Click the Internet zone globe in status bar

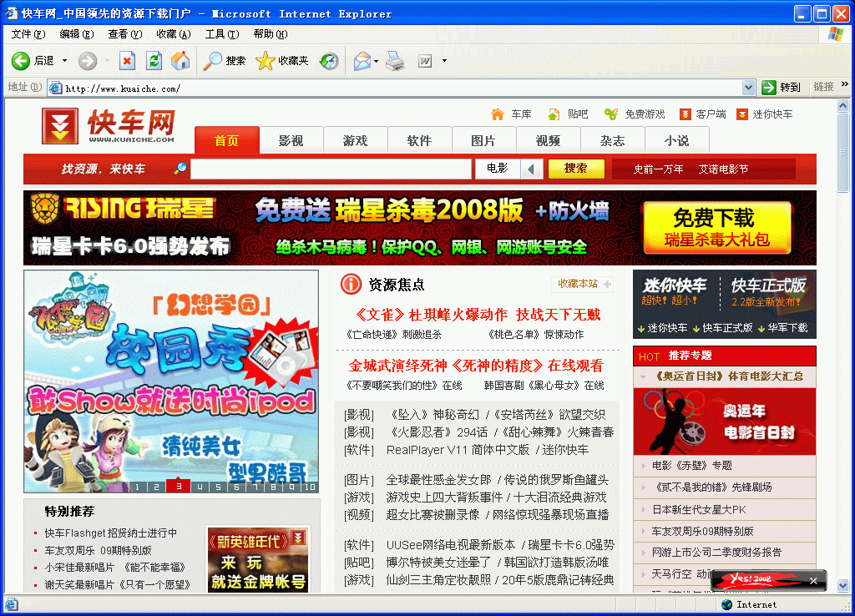(x=726, y=604)
